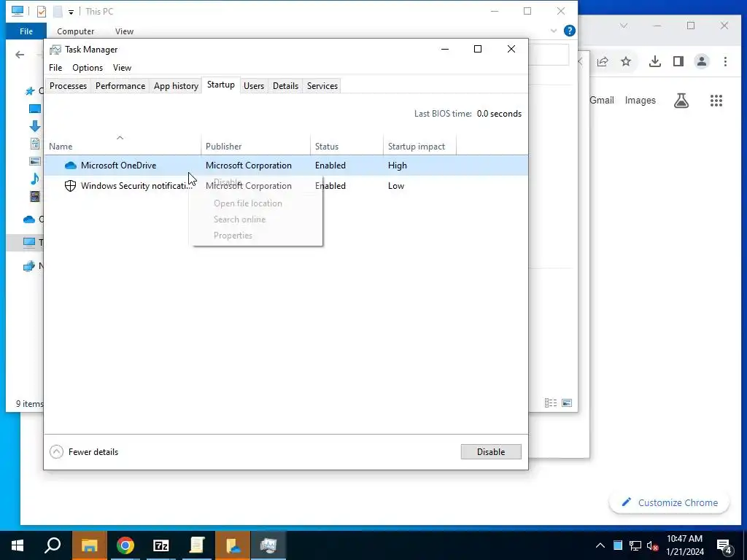Open Task Manager View menu
This screenshot has width=747, height=560.
click(x=122, y=68)
